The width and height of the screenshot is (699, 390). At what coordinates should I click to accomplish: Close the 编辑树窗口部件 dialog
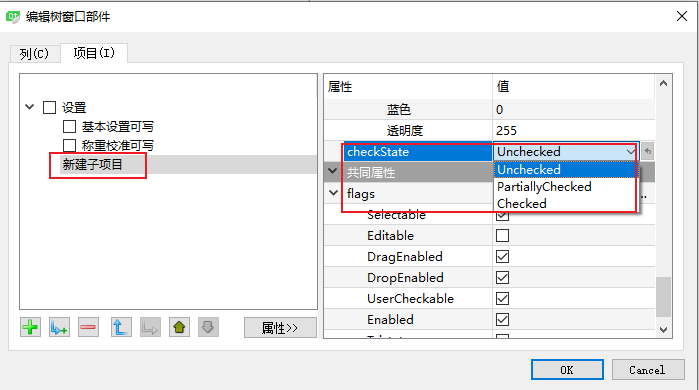681,16
